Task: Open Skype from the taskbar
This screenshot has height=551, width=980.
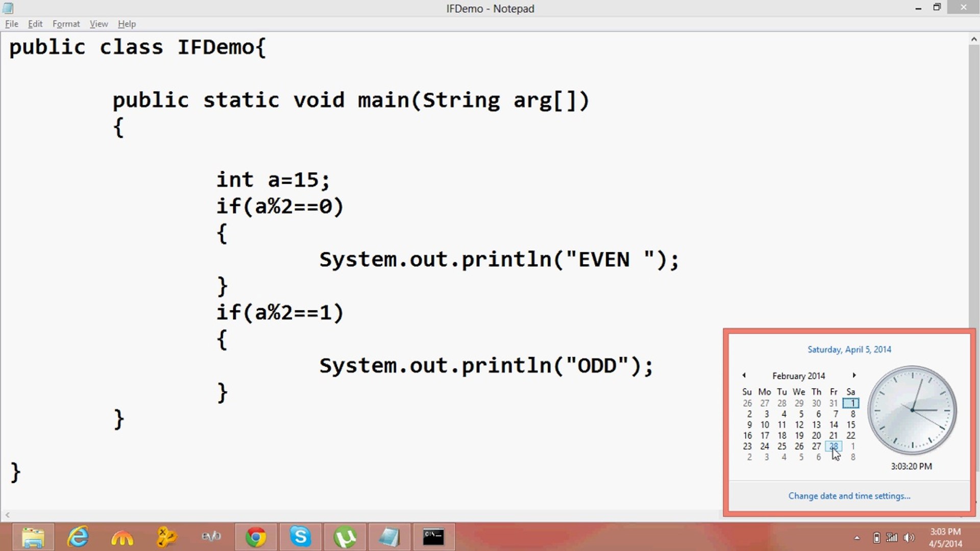Action: pyautogui.click(x=301, y=537)
